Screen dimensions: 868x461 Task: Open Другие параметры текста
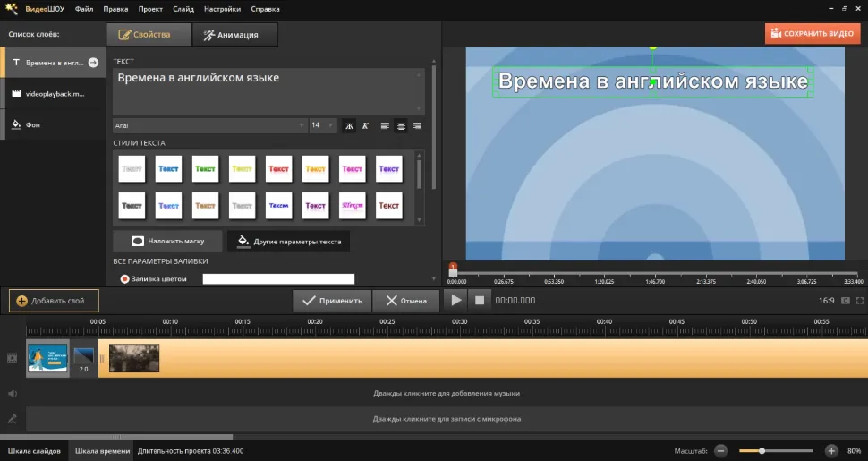pos(288,241)
